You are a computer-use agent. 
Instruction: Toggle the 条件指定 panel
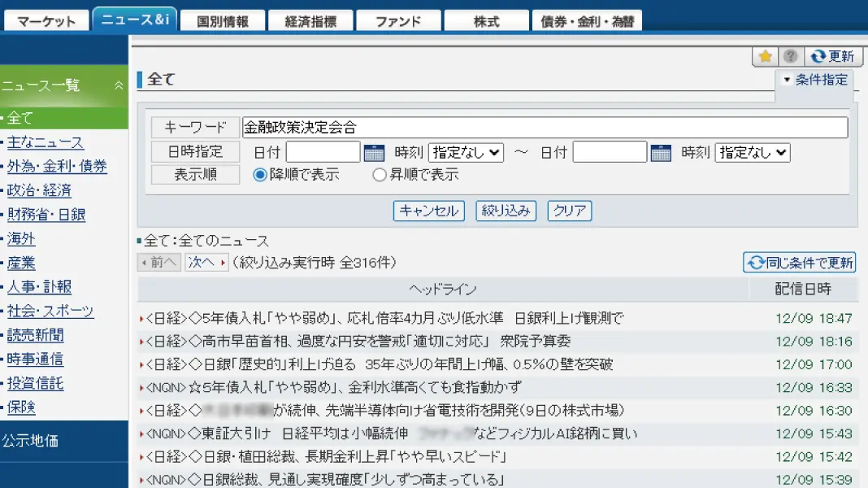[816, 80]
